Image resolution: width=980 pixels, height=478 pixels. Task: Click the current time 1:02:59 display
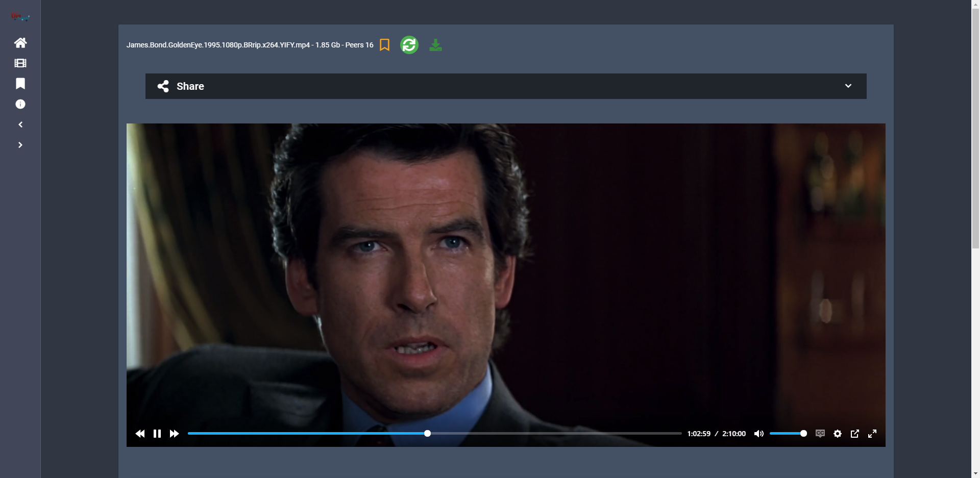699,434
